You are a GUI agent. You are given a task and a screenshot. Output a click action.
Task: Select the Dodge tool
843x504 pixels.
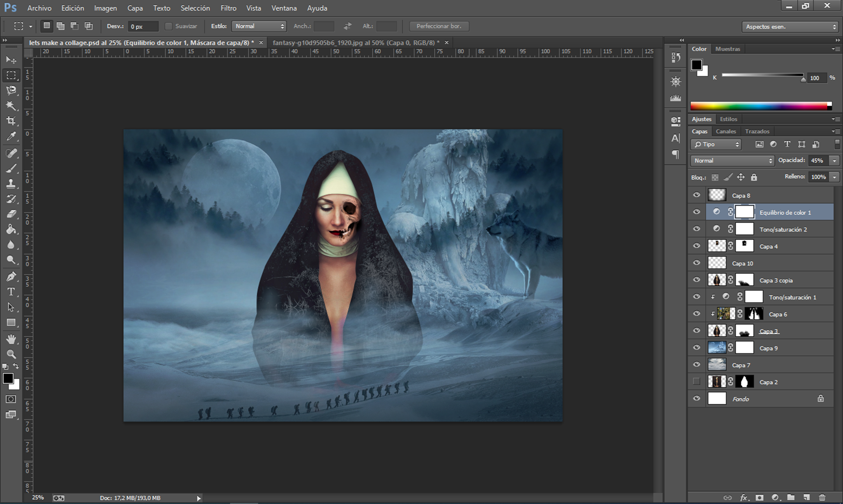[11, 260]
